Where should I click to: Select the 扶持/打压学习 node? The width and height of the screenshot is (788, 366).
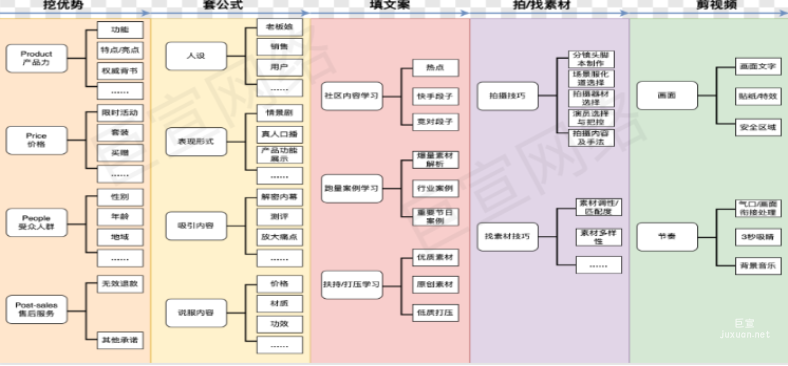click(352, 285)
